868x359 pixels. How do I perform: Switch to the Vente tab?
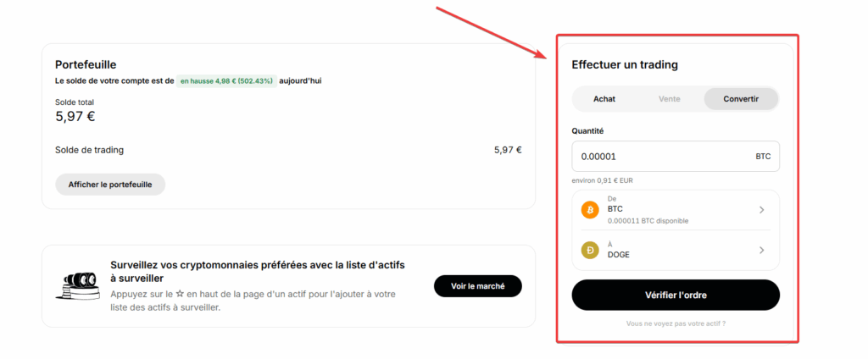tap(670, 99)
